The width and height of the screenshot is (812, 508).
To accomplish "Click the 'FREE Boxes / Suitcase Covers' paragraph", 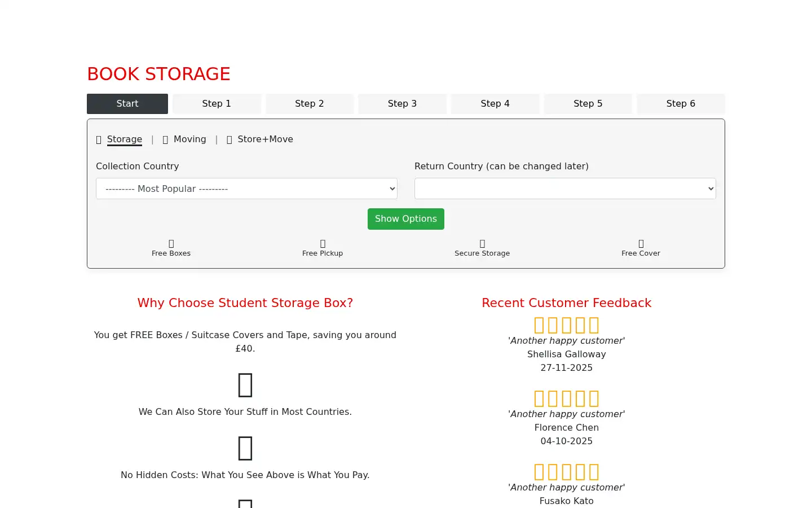I will coord(245,342).
